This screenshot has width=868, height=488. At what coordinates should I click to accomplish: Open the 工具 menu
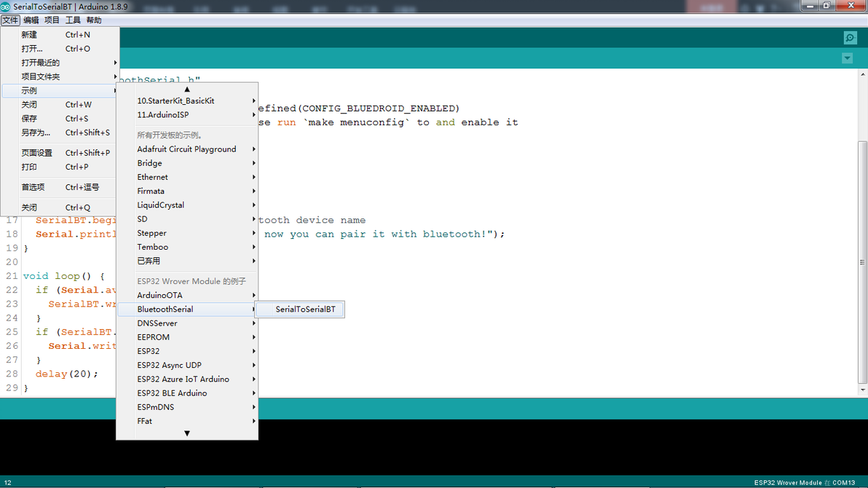click(x=73, y=20)
